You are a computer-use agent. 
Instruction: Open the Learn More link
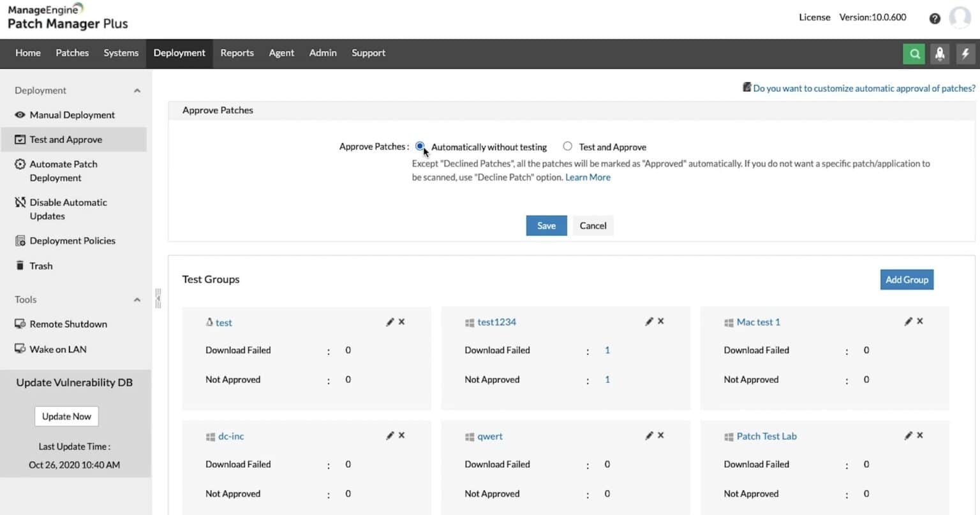click(x=587, y=177)
